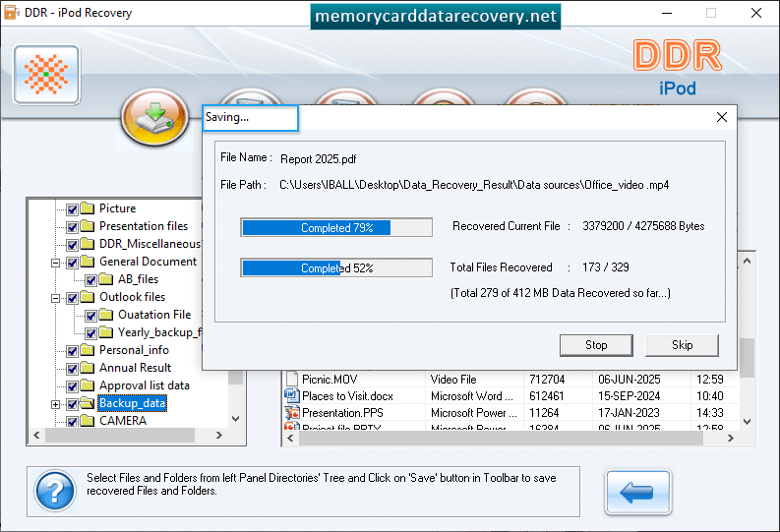Image resolution: width=780 pixels, height=532 pixels.
Task: Expand the Backup_data tree node
Action: tap(56, 405)
